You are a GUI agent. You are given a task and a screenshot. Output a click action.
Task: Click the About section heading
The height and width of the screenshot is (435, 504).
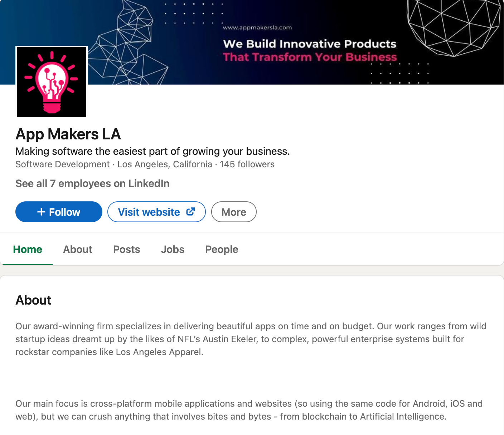pyautogui.click(x=33, y=300)
